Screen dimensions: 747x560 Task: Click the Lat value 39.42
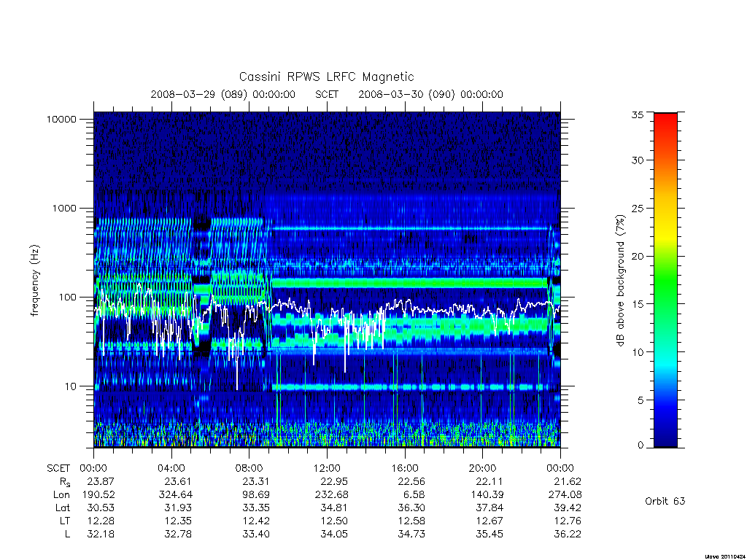[x=568, y=508]
